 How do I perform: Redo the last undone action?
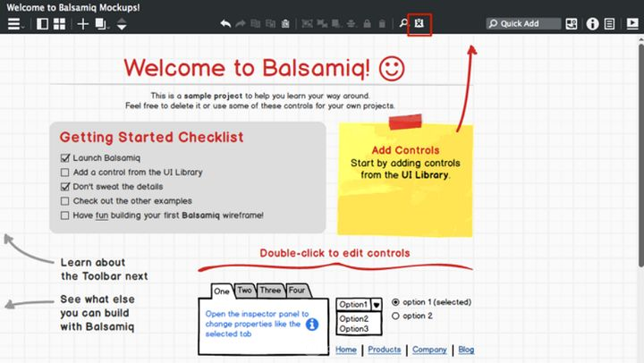pos(241,23)
